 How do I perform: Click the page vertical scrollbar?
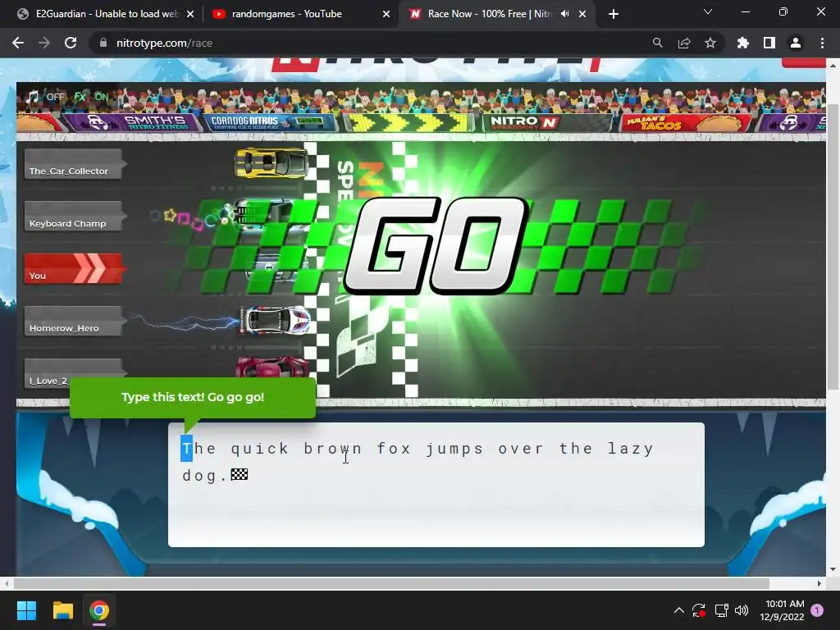pyautogui.click(x=833, y=246)
